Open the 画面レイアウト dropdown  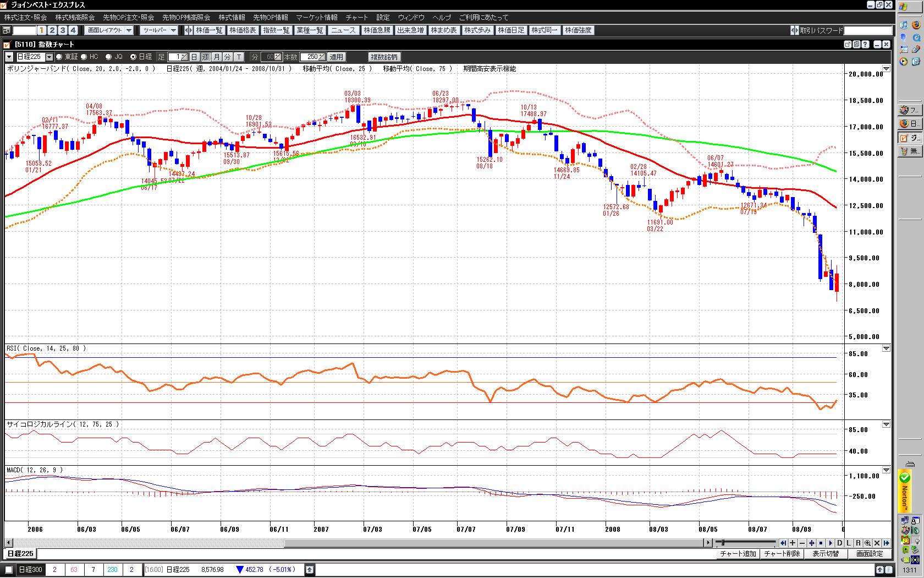(x=109, y=30)
